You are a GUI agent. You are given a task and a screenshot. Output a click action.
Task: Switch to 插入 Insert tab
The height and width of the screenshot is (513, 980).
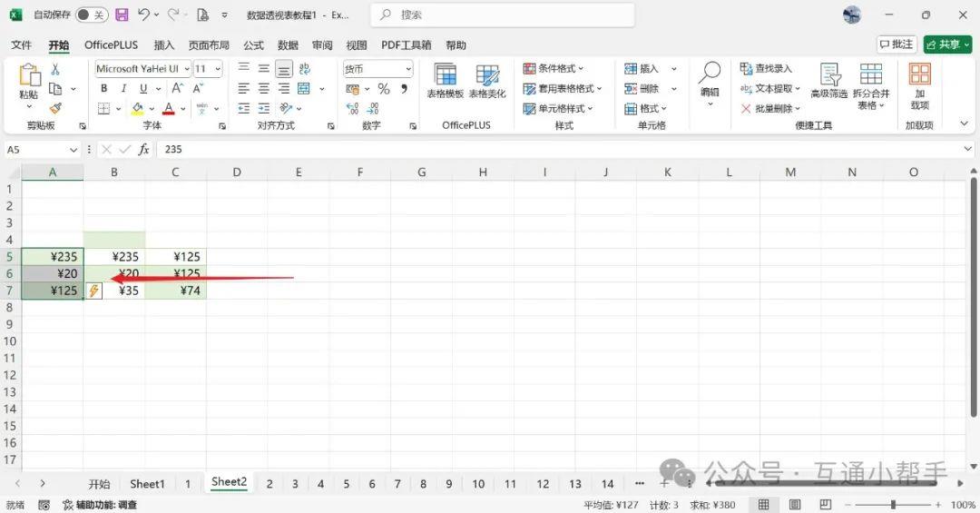point(163,45)
